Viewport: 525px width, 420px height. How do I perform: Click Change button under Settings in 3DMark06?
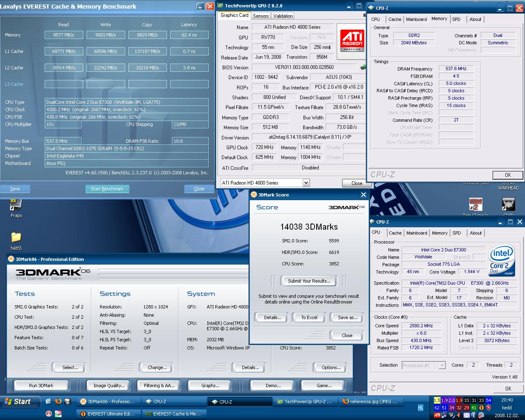pyautogui.click(x=157, y=367)
